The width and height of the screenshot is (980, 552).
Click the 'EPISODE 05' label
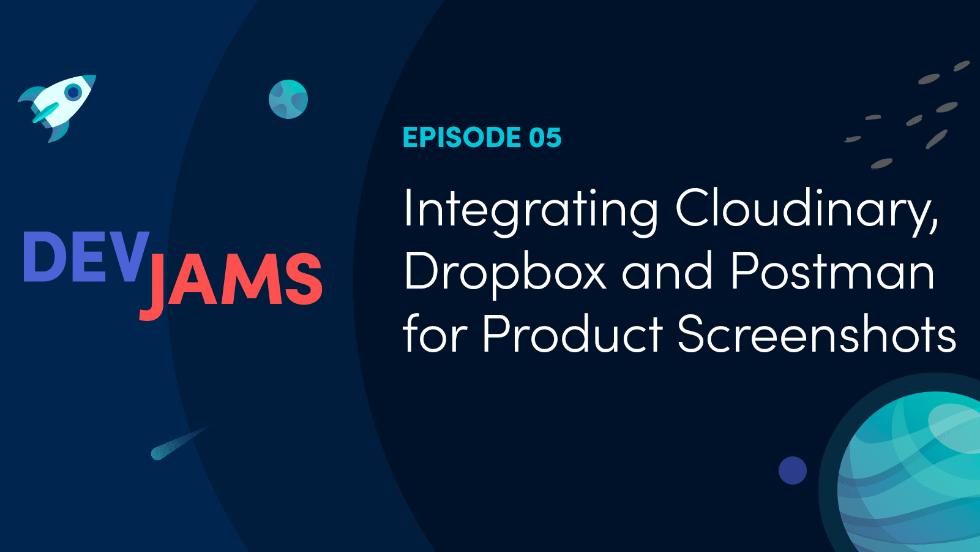pyautogui.click(x=482, y=137)
